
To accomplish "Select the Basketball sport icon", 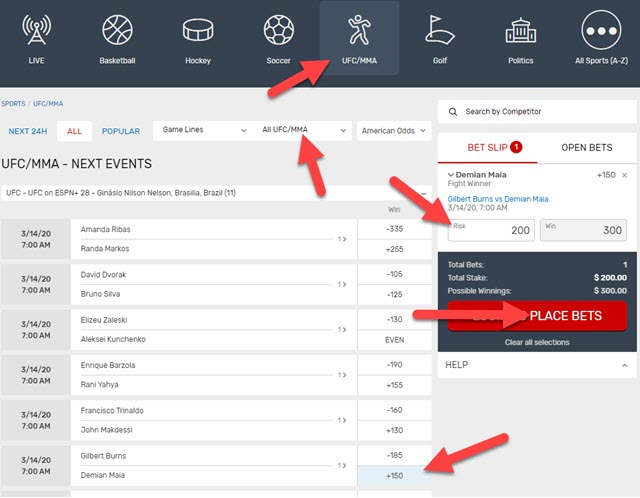I will click(x=116, y=30).
